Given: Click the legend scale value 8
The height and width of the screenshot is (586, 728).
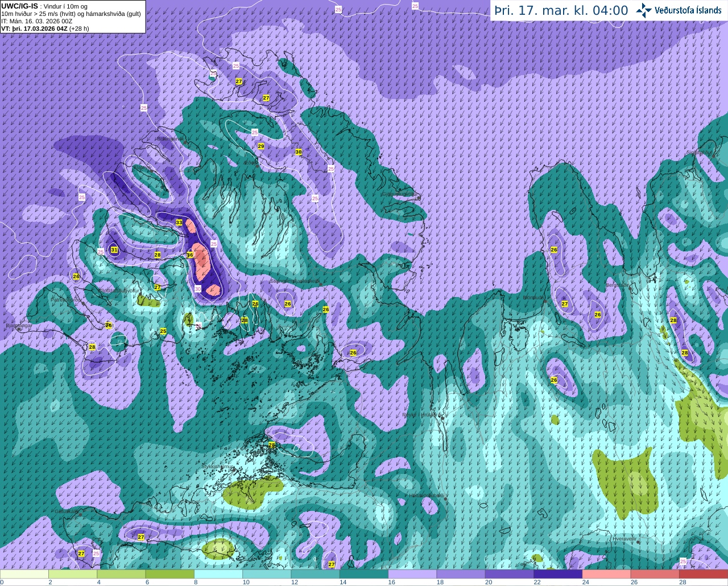Looking at the screenshot, I should (x=196, y=582).
